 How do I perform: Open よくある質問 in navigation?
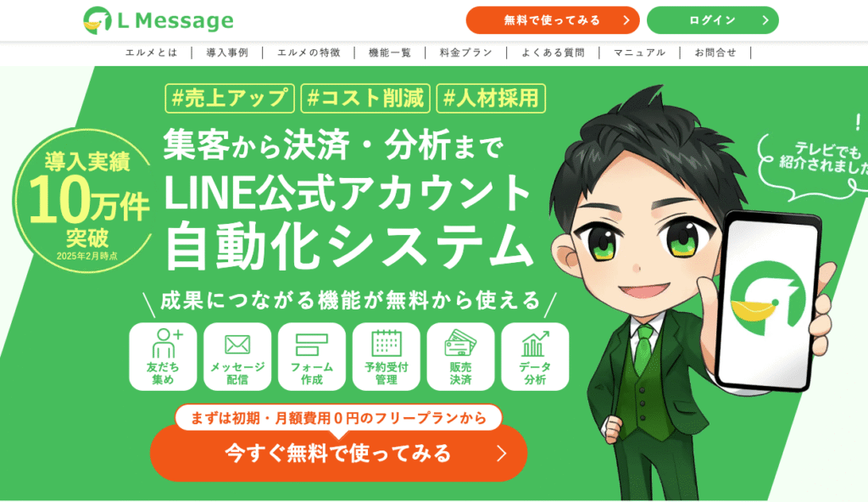click(553, 53)
